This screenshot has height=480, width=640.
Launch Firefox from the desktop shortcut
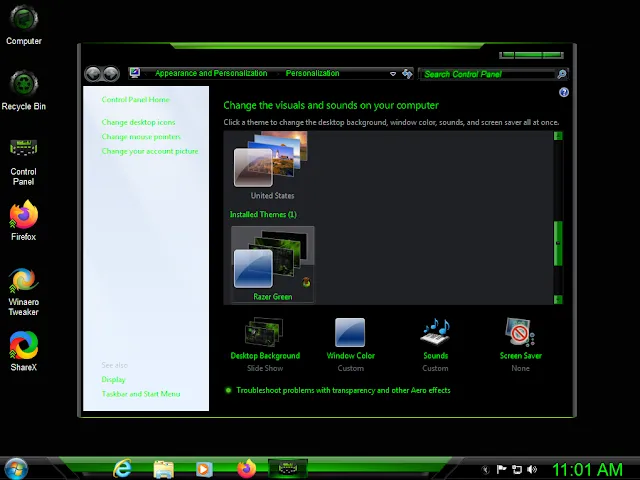pyautogui.click(x=24, y=220)
